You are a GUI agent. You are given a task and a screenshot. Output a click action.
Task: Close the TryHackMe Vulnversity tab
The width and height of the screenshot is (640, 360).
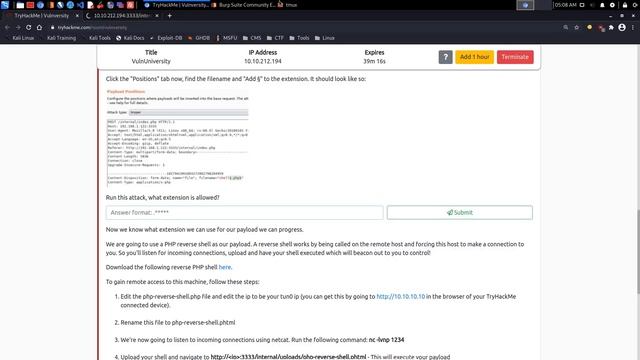77,16
